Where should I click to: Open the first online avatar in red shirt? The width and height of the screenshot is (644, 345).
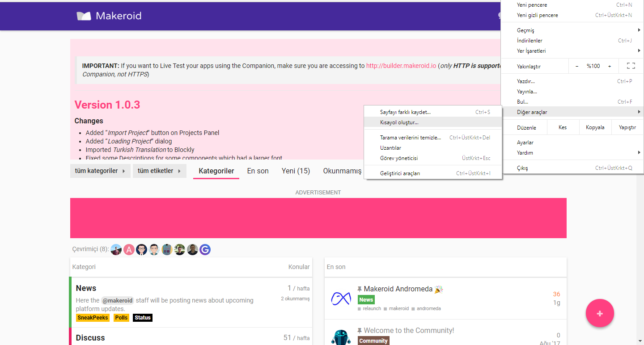click(x=116, y=250)
